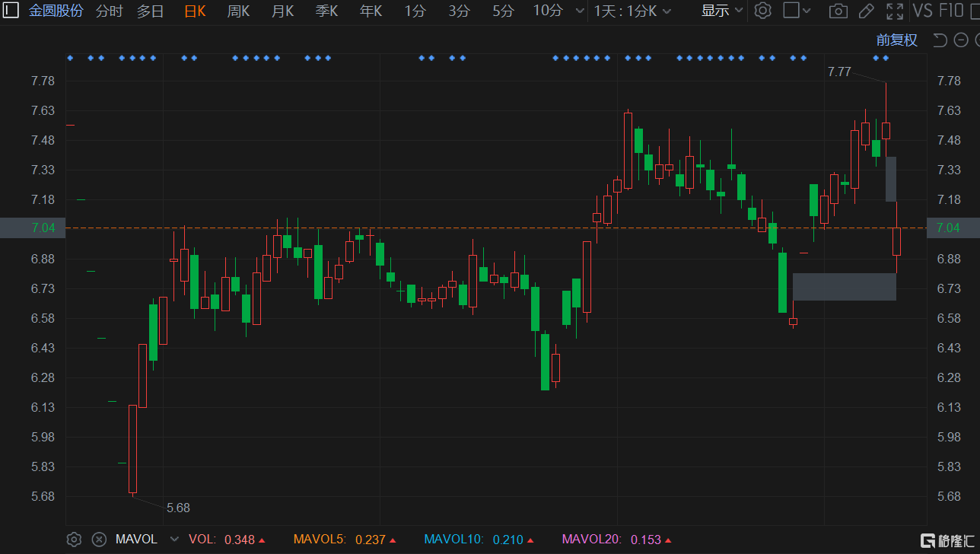Select the 季K quarterly chart tab
This screenshot has height=554, width=980.
(x=327, y=11)
